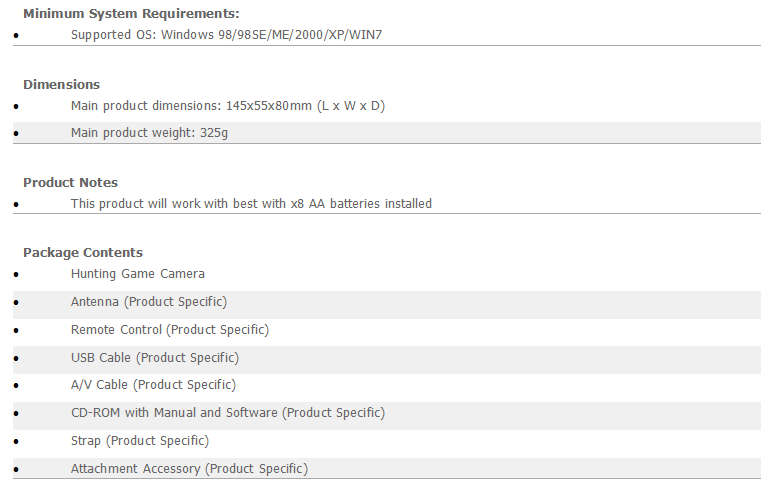Click the bullet beside Hunting Game Camera
Screen dimensions: 783x486
coord(16,275)
